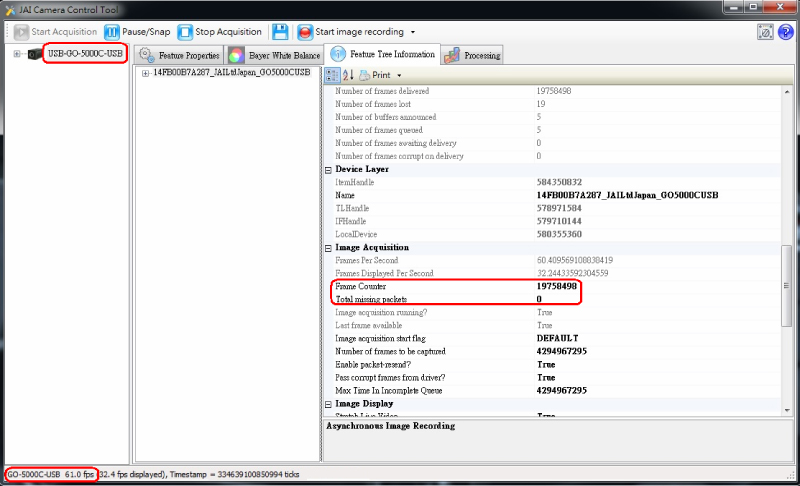Click the blue floppy-disk save icon
Viewport: 800px width, 486px height.
point(280,31)
